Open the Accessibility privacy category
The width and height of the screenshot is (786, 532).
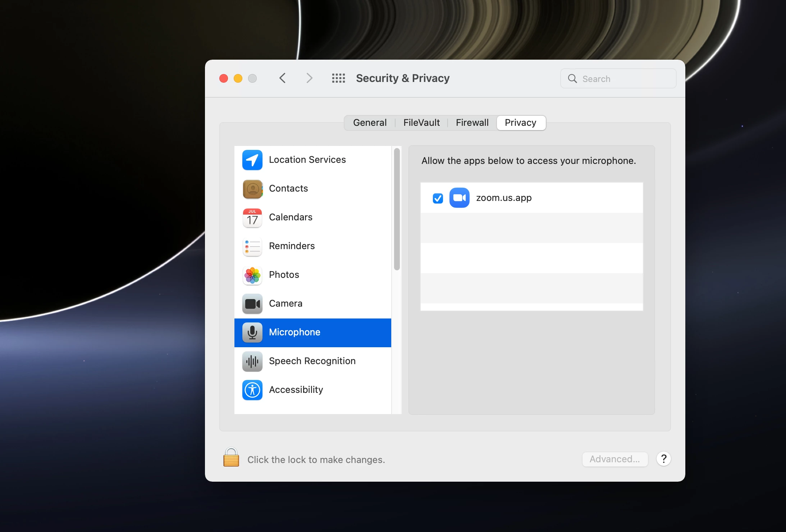click(296, 390)
